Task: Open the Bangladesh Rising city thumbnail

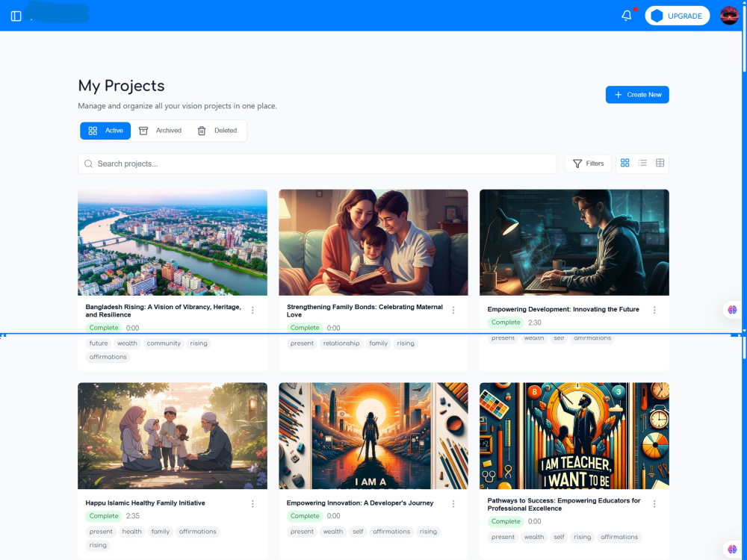Action: pos(173,243)
